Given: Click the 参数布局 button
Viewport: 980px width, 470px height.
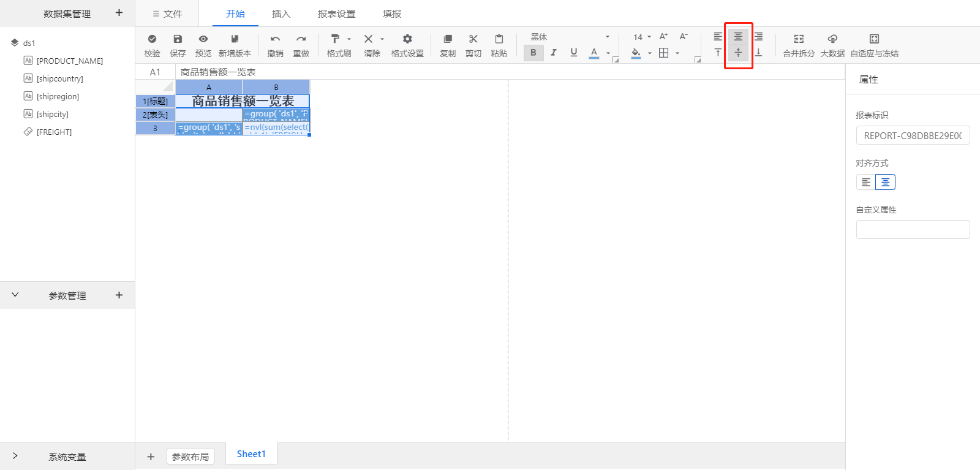Looking at the screenshot, I should (190, 457).
